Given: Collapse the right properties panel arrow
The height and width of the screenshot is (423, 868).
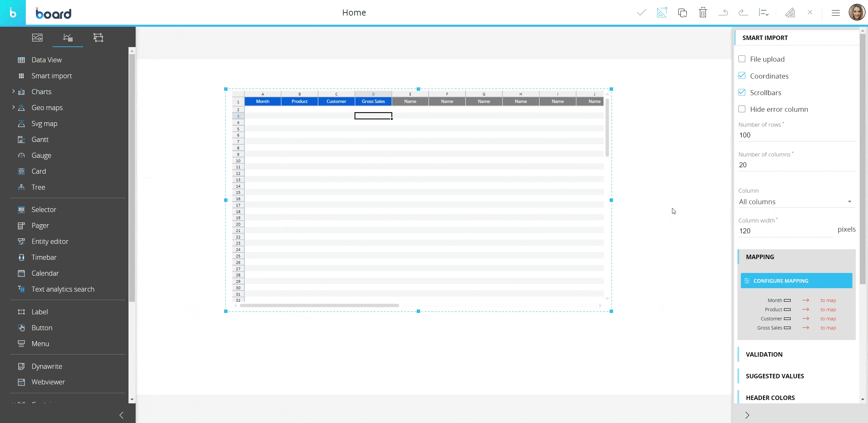Looking at the screenshot, I should click(747, 415).
